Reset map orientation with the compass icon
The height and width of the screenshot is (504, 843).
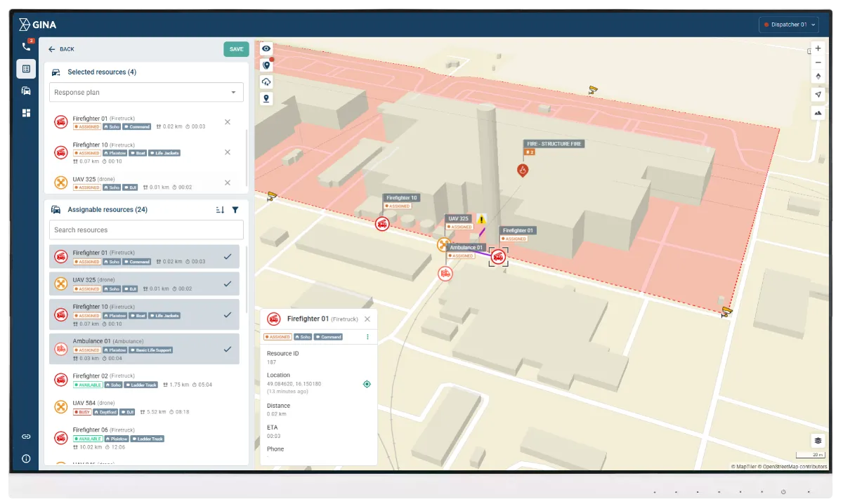(817, 77)
